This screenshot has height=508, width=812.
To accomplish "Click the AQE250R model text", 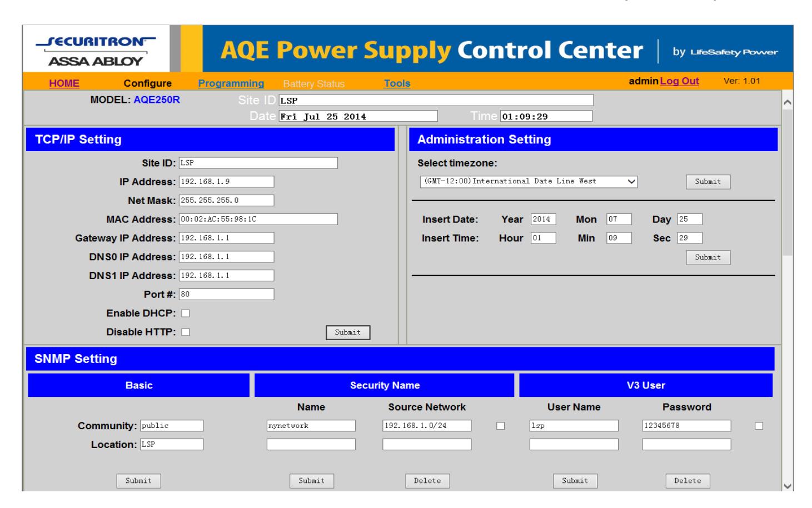I will (x=157, y=100).
